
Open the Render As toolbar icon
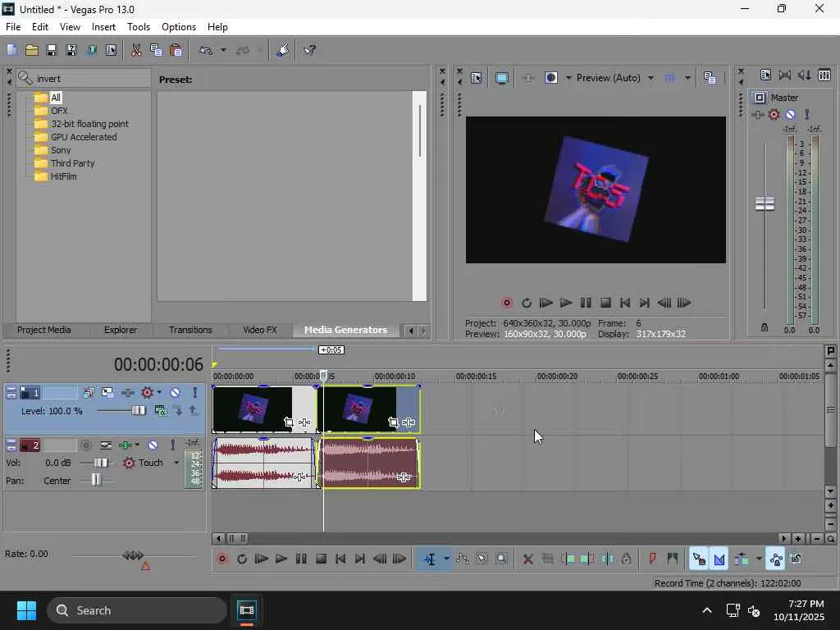[92, 50]
